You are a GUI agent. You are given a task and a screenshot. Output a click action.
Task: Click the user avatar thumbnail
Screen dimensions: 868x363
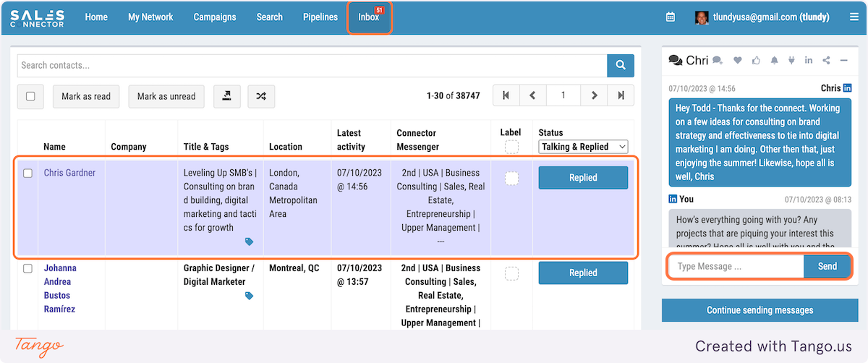(702, 17)
